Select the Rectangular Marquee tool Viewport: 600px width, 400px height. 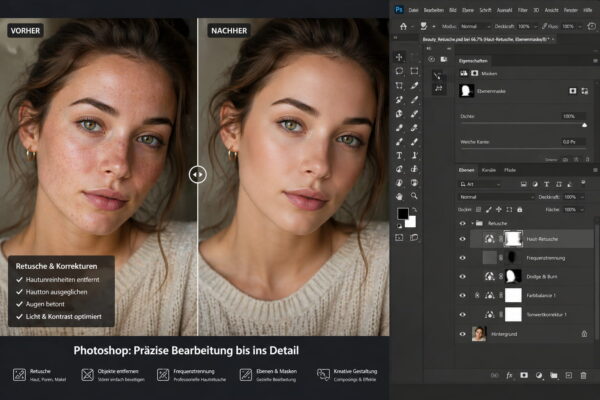(x=414, y=71)
